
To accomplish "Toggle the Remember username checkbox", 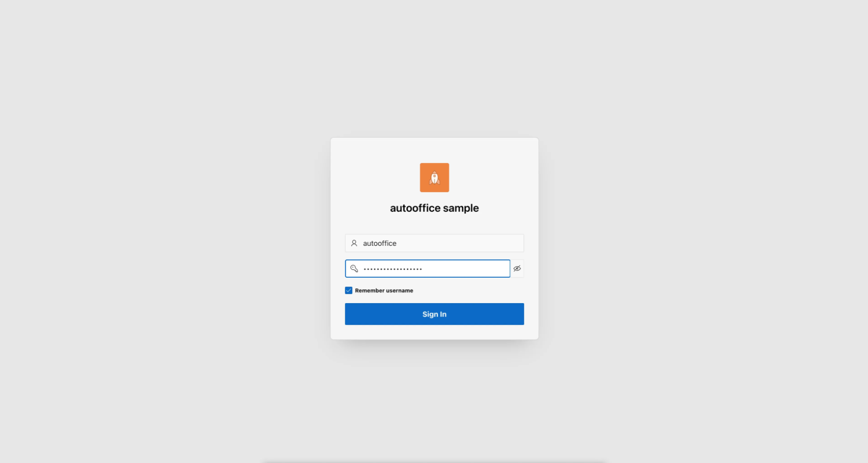I will click(x=349, y=291).
